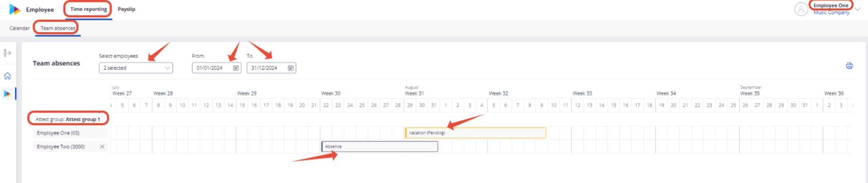This screenshot has height=183, width=868.
Task: Click the application logo next to Employee
Action: click(14, 9)
